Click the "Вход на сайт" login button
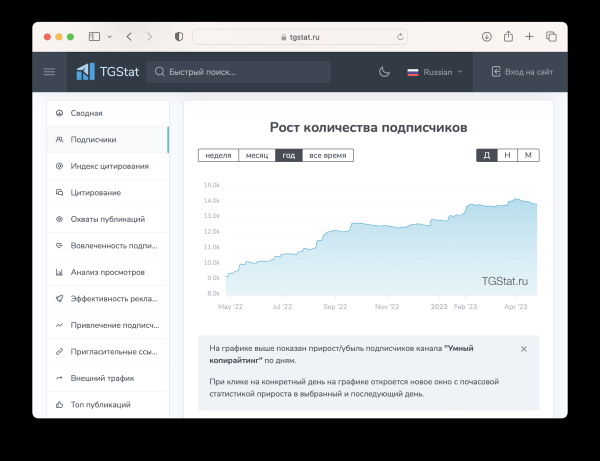This screenshot has width=600, height=461. click(522, 72)
